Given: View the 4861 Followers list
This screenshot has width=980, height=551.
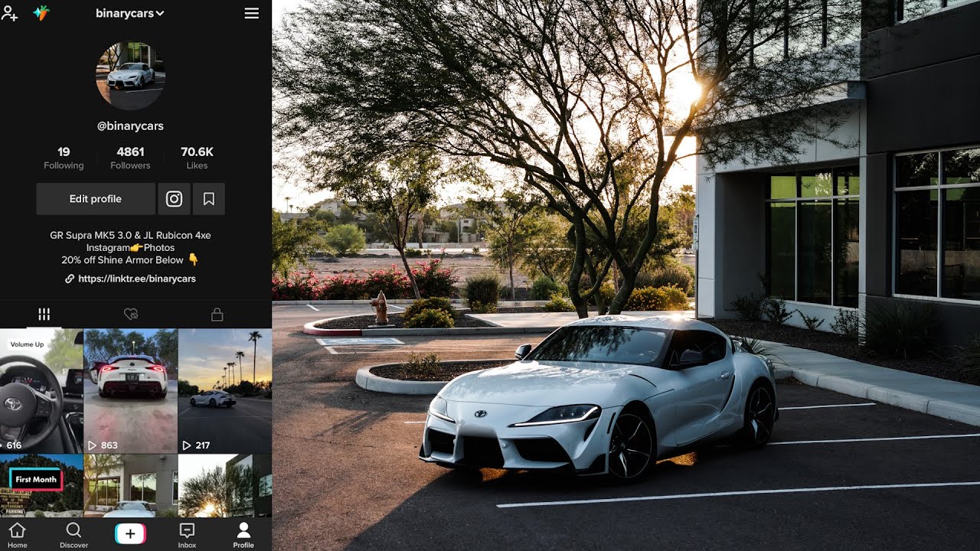Looking at the screenshot, I should (130, 158).
